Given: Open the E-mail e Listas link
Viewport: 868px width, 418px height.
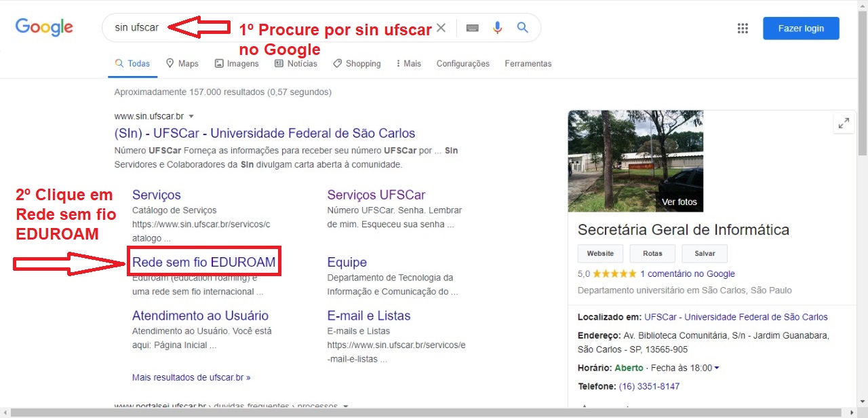Looking at the screenshot, I should click(x=369, y=316).
